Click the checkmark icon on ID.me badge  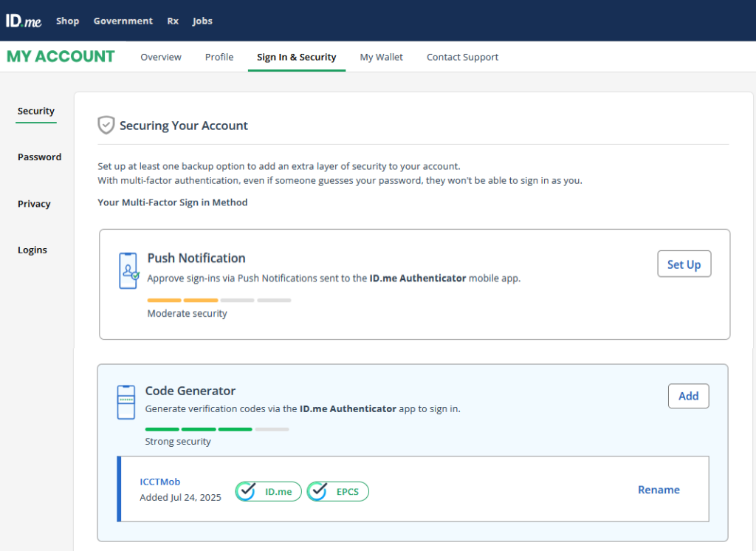247,490
